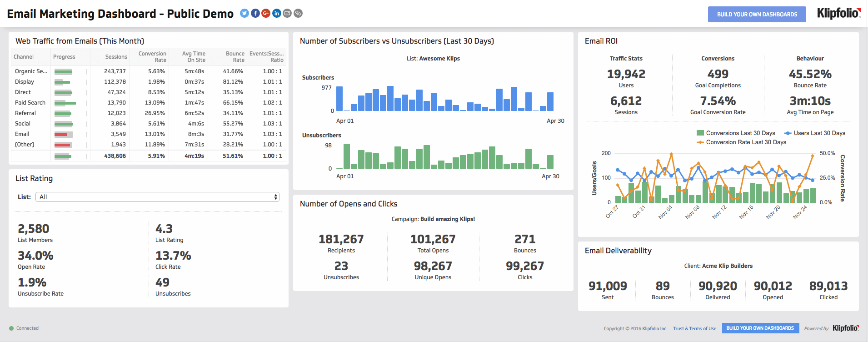Click the 90,012 Opened value
Viewport: 868px width, 342px height.
[773, 286]
